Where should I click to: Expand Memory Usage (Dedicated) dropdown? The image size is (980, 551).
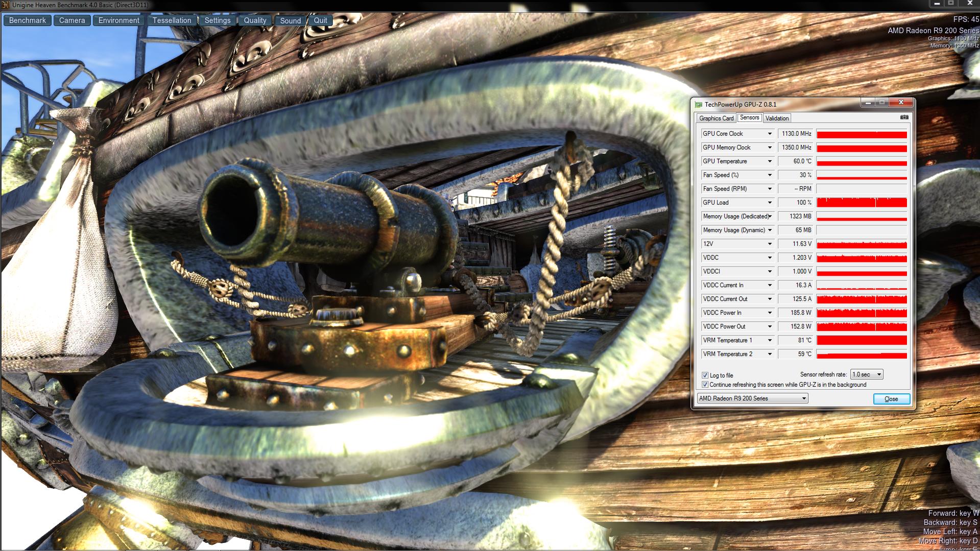coord(770,217)
